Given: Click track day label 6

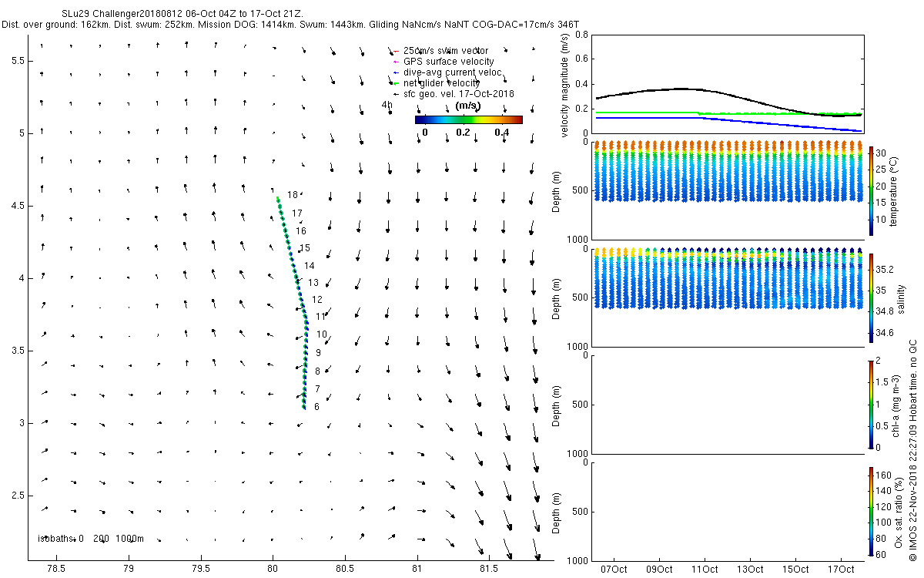Looking at the screenshot, I should coord(316,406).
